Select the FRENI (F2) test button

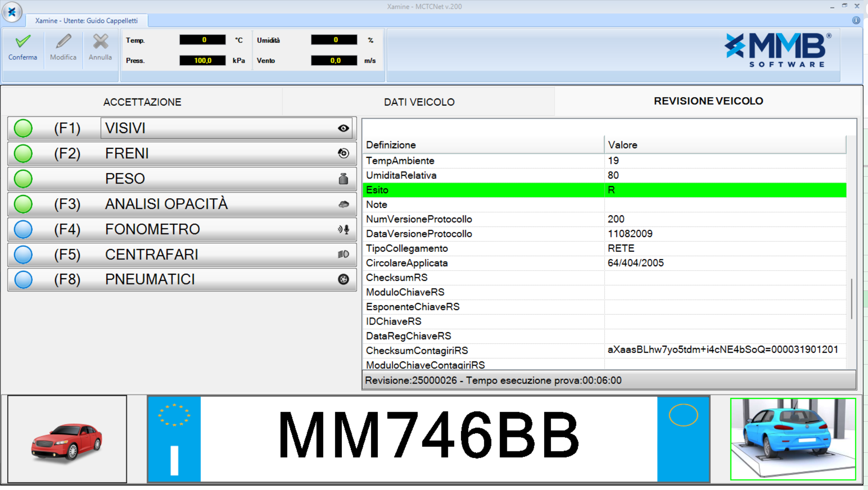[182, 154]
